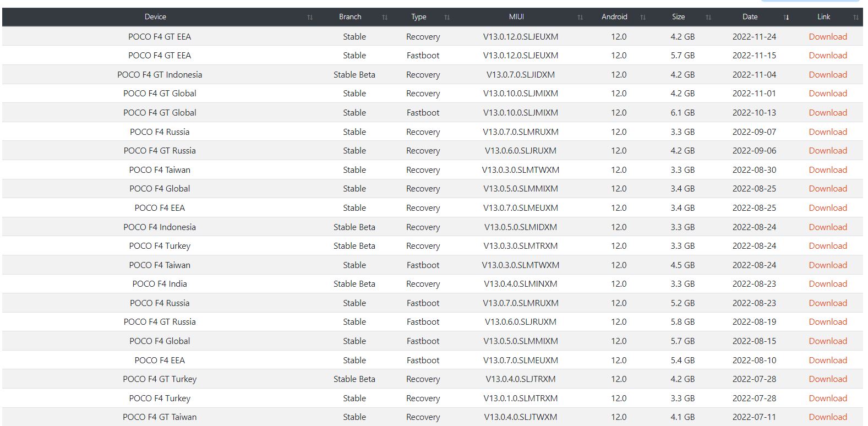Download POCO F4 GT Global Fastboot 6.1 GB
Image resolution: width=868 pixels, height=426 pixels.
pyautogui.click(x=827, y=113)
